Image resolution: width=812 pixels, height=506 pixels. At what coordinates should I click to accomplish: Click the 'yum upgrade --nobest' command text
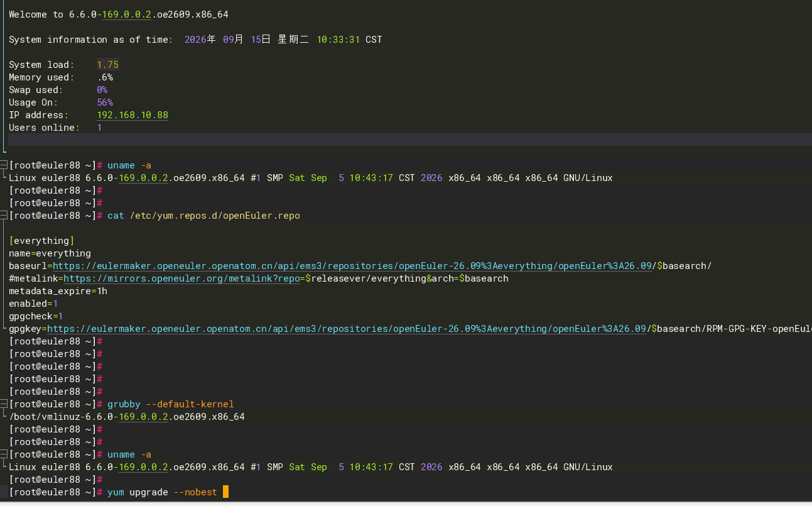point(162,492)
